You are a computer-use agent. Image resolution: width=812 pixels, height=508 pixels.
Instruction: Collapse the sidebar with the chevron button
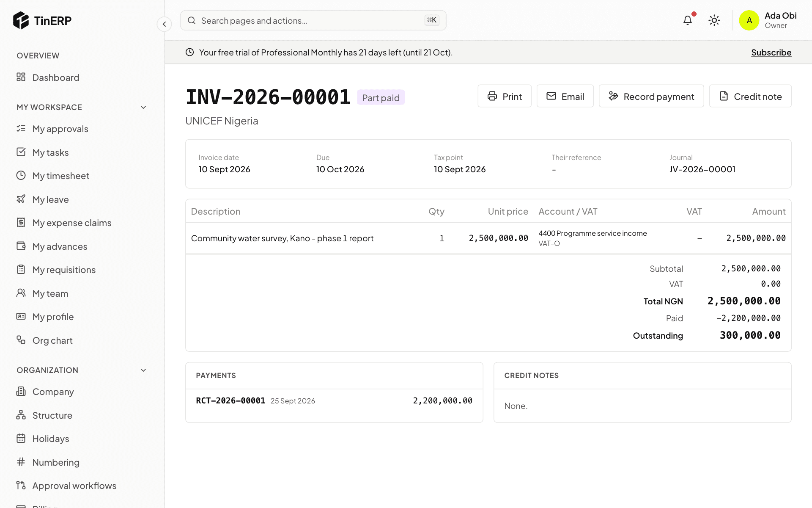164,24
